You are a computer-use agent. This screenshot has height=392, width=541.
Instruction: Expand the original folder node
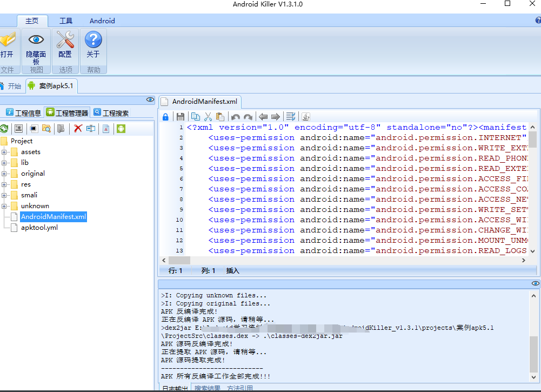tap(4, 174)
